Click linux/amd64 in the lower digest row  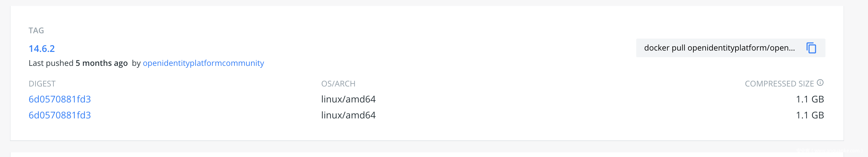348,115
